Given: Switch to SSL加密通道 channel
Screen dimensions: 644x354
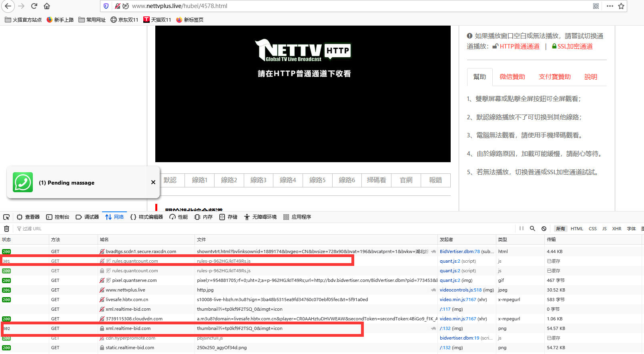Looking at the screenshot, I should [x=575, y=46].
